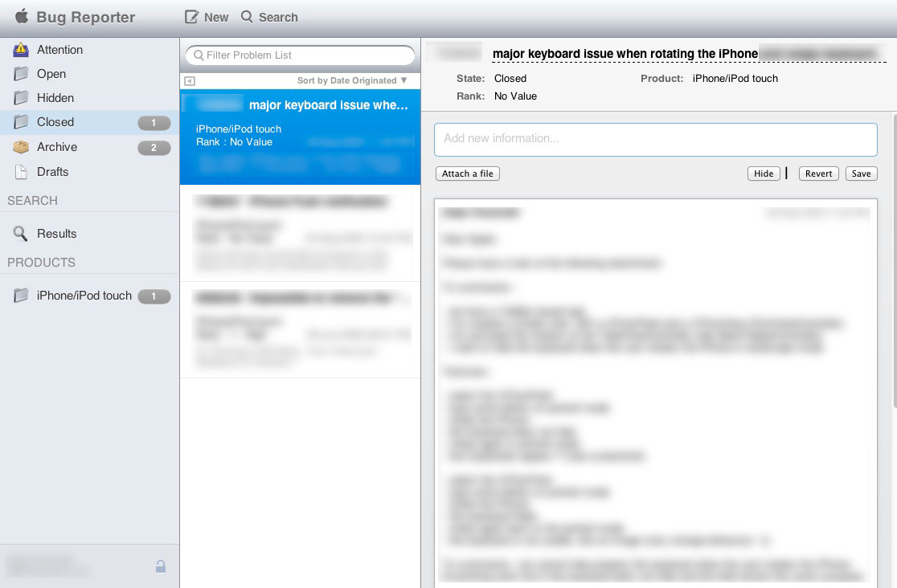Create a New bug report
Image resolution: width=897 pixels, height=588 pixels.
point(206,17)
